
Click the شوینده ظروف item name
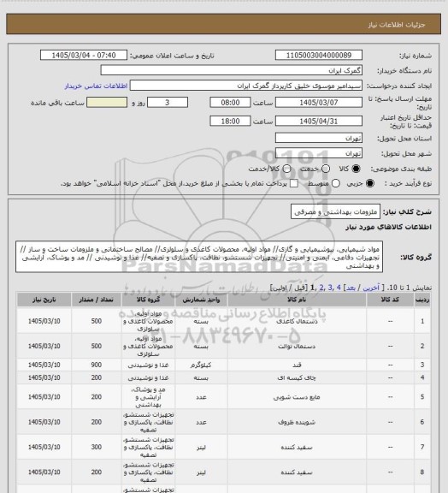tap(297, 422)
